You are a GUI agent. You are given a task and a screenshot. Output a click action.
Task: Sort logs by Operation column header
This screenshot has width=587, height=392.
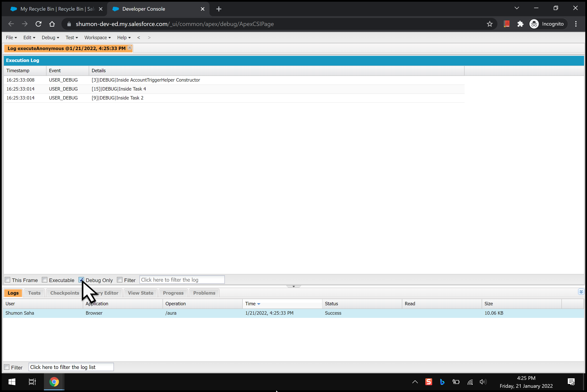click(x=202, y=304)
